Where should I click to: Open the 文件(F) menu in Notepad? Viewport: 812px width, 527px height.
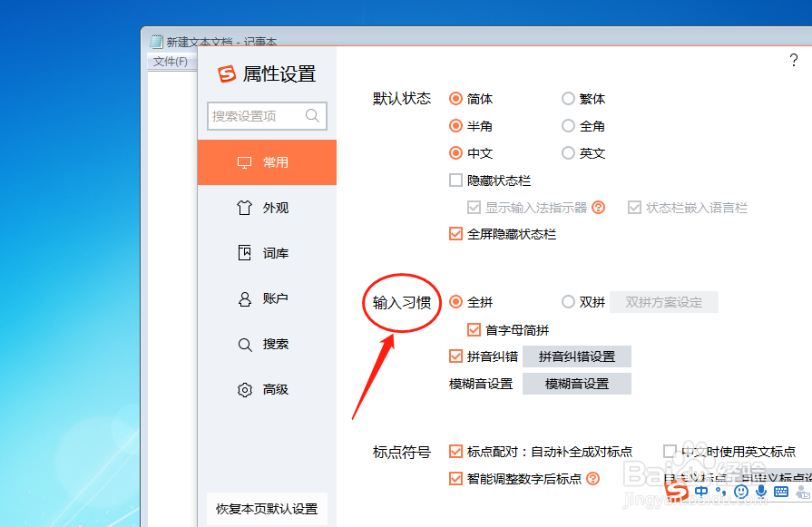[171, 62]
